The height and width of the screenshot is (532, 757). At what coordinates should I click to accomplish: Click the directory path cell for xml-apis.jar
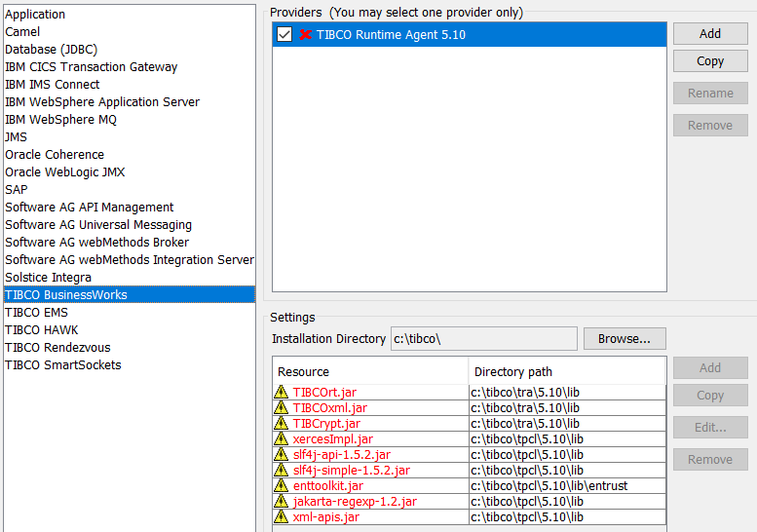567,517
